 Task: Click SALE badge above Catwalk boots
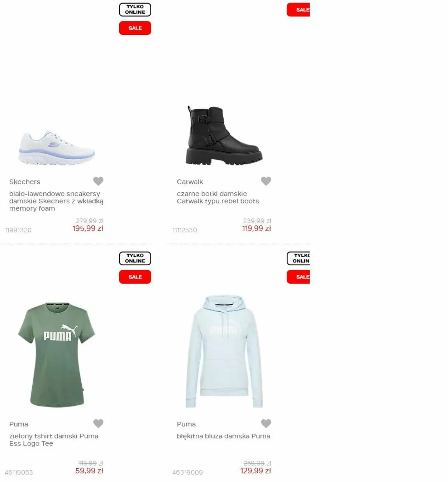click(x=298, y=10)
